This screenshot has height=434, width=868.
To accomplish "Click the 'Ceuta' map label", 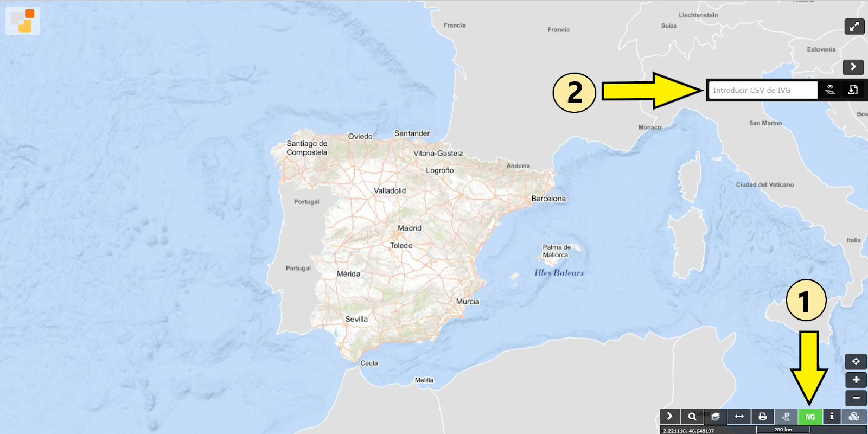I will click(369, 363).
